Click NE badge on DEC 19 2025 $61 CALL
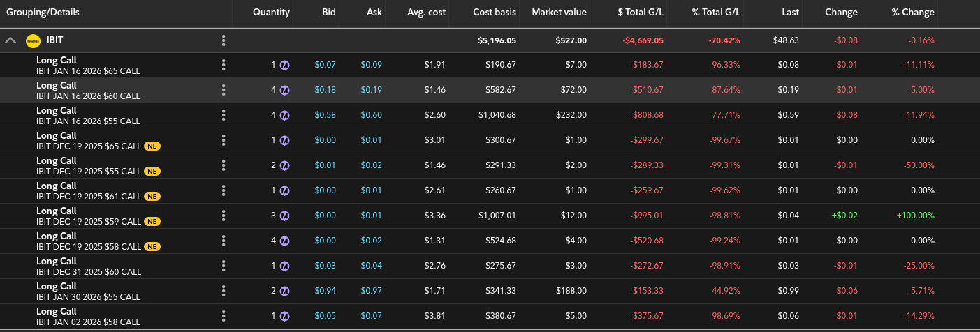Screen dimensions: 980x332 pos(152,197)
